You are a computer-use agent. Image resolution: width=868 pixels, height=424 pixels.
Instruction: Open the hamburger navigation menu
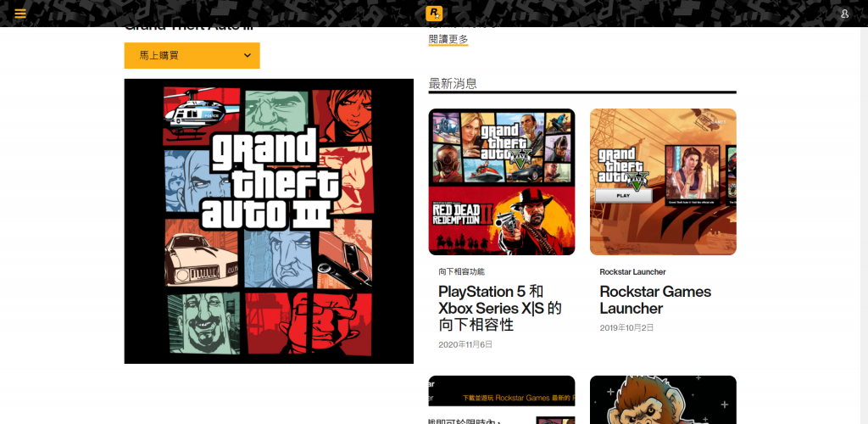pyautogui.click(x=20, y=14)
